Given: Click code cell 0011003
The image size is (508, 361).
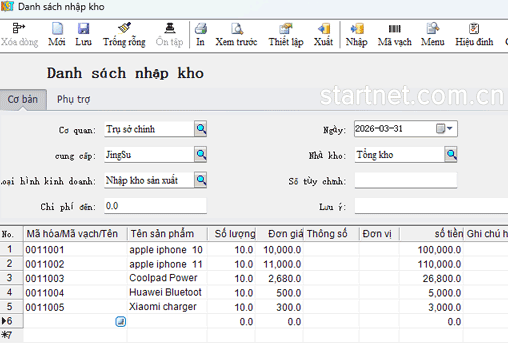Looking at the screenshot, I should coord(75,278).
